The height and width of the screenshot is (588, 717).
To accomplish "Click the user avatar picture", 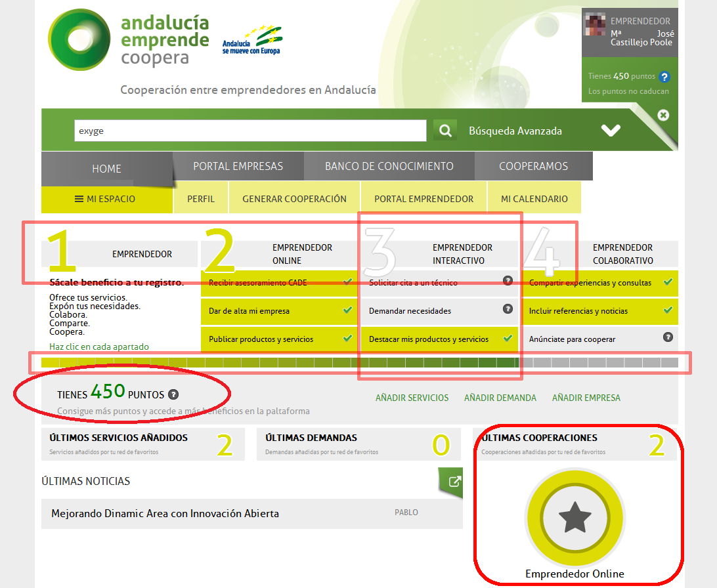I will 596,24.
